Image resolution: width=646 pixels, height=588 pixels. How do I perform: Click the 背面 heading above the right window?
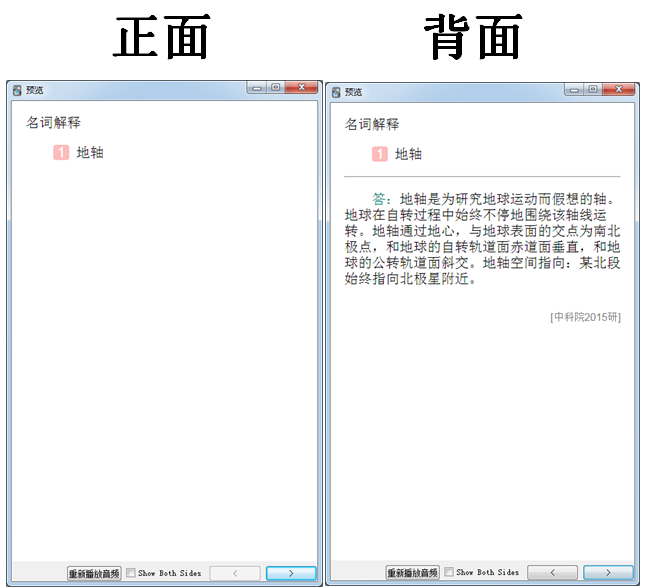point(473,37)
